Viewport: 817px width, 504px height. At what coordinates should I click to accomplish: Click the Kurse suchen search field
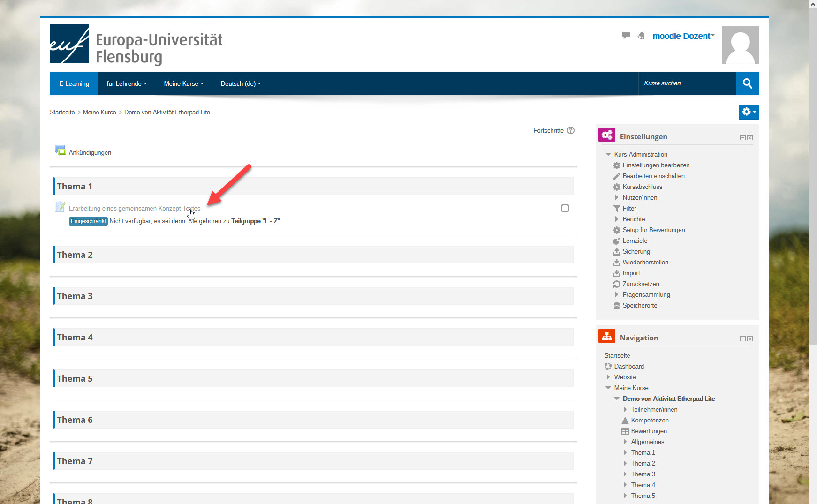click(687, 83)
